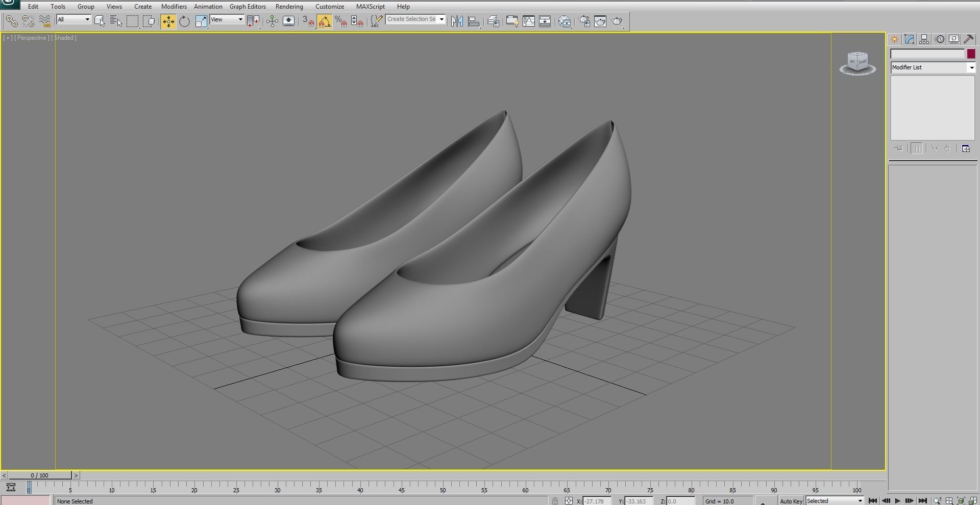Toggle 3D Snaps

308,21
